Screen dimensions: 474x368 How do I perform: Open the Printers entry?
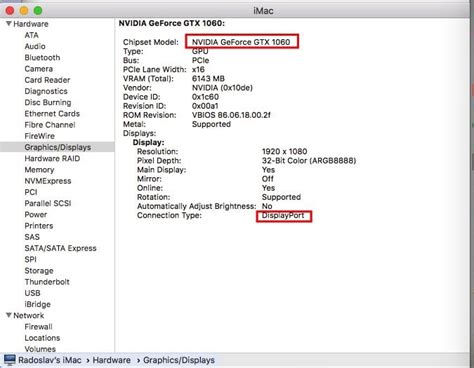coord(39,226)
